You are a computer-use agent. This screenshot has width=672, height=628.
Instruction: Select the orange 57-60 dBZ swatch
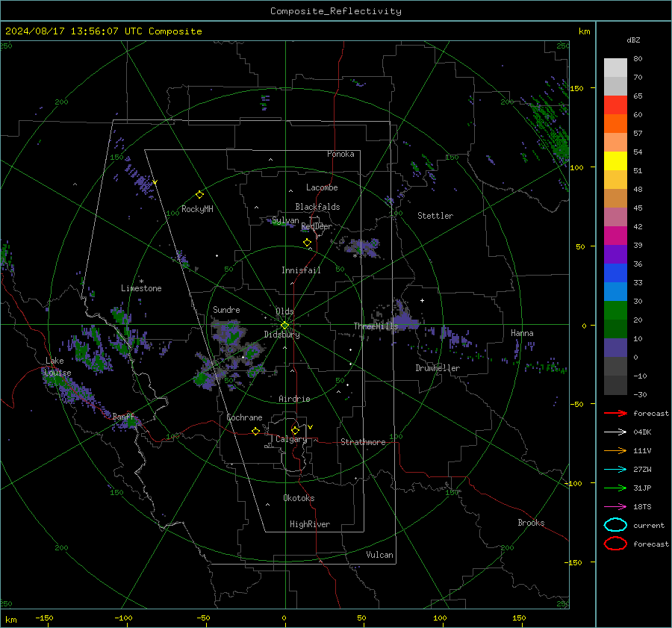coord(615,124)
